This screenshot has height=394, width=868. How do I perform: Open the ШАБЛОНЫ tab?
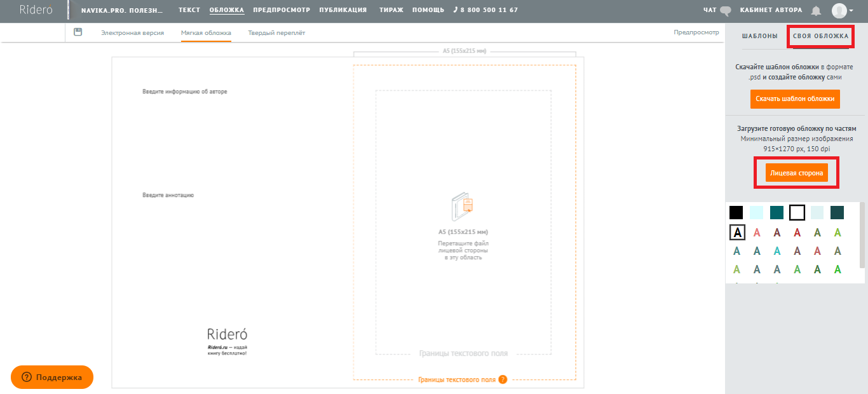tap(759, 36)
